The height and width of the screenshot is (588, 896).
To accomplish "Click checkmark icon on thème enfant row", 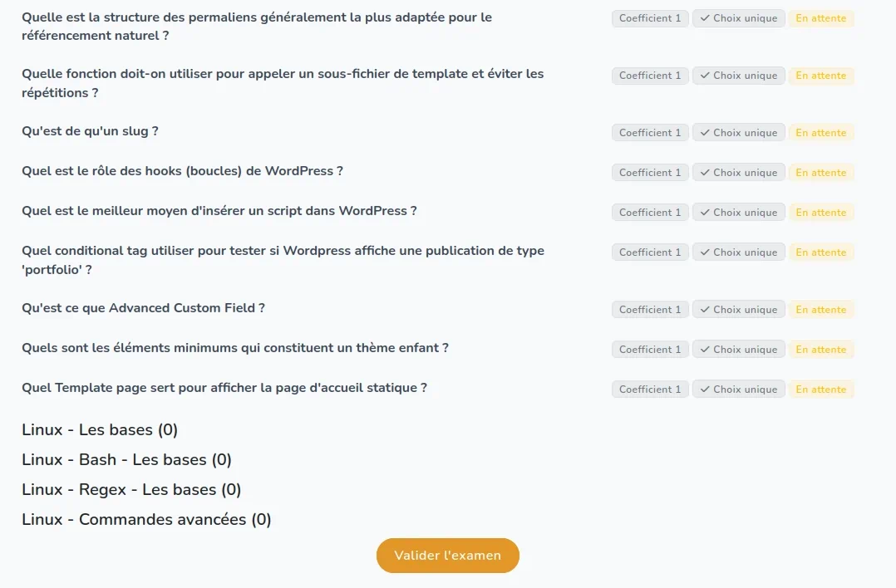I will tap(705, 350).
